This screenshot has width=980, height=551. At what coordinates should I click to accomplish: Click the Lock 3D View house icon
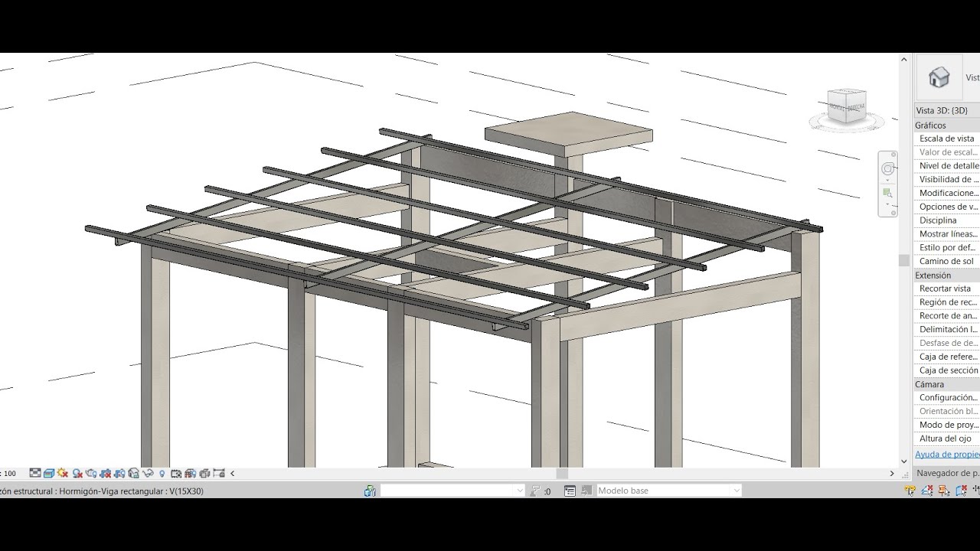tap(133, 474)
